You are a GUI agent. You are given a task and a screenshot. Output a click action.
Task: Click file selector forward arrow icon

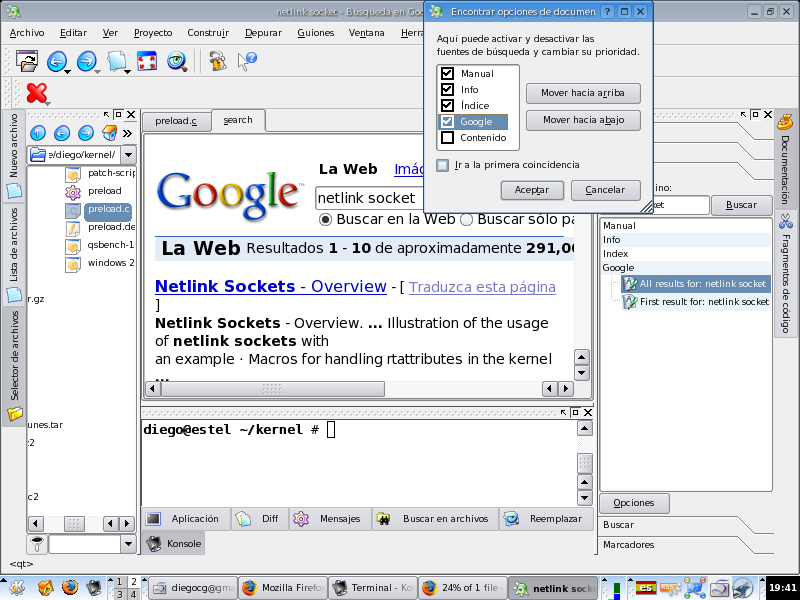(86, 133)
